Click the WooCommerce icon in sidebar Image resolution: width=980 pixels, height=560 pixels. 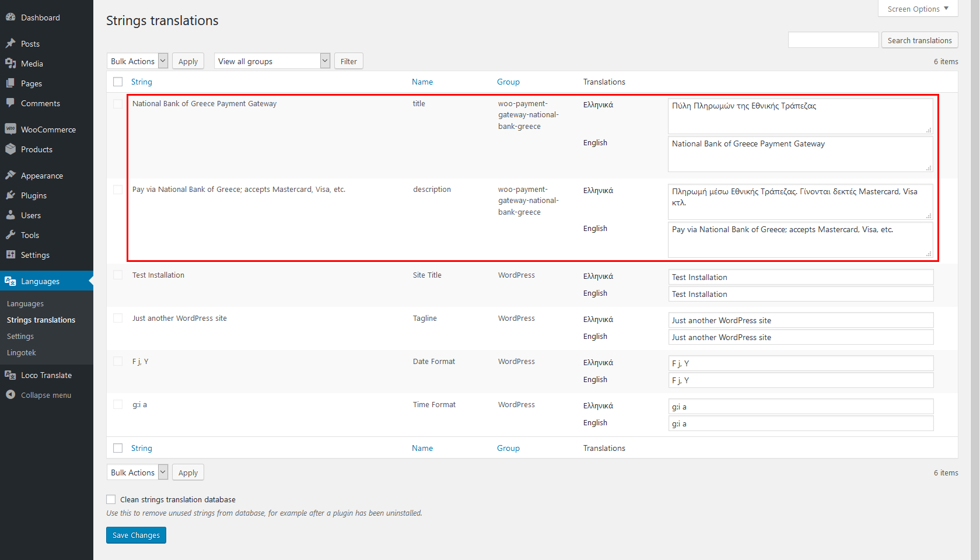10,129
